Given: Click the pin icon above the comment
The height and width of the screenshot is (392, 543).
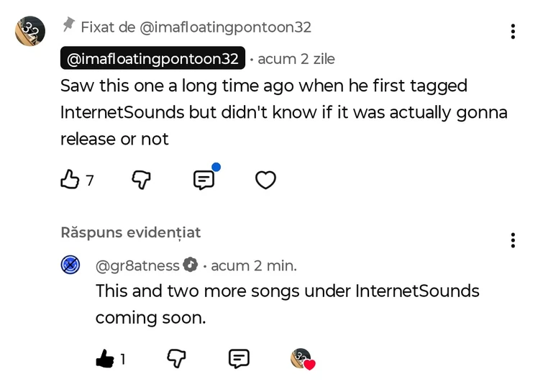Looking at the screenshot, I should [x=69, y=26].
